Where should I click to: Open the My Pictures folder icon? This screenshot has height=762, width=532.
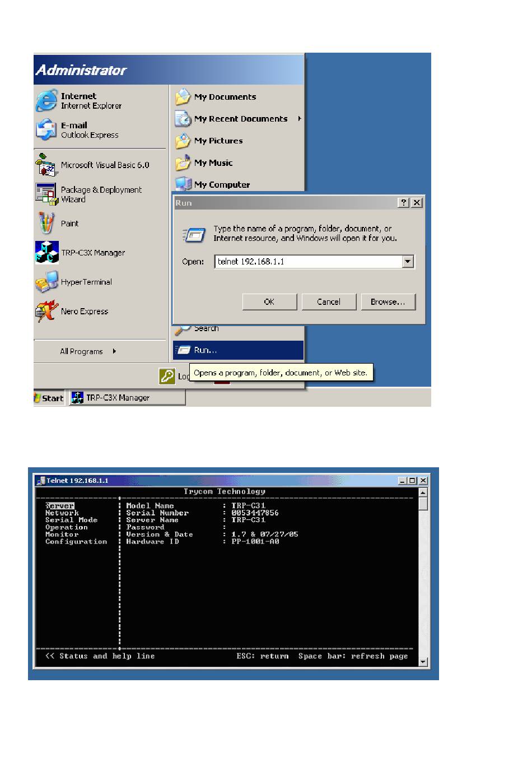(183, 141)
